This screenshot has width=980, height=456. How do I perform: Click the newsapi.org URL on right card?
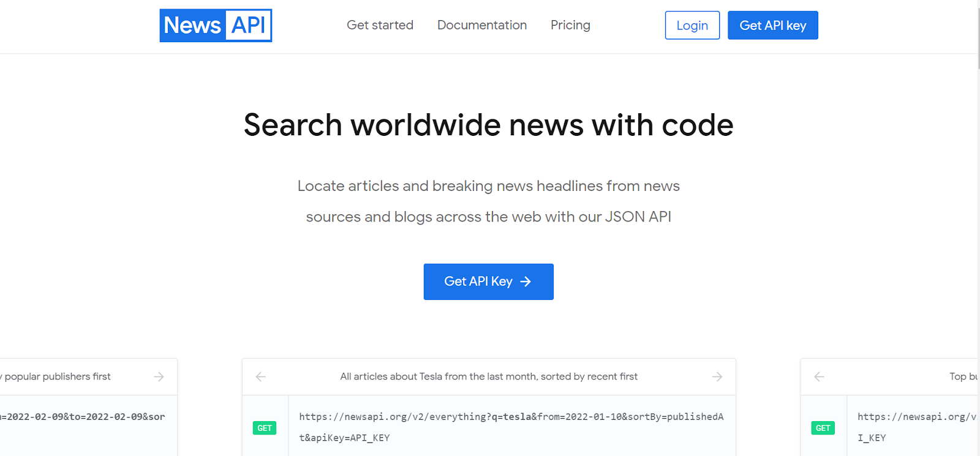pos(917,427)
